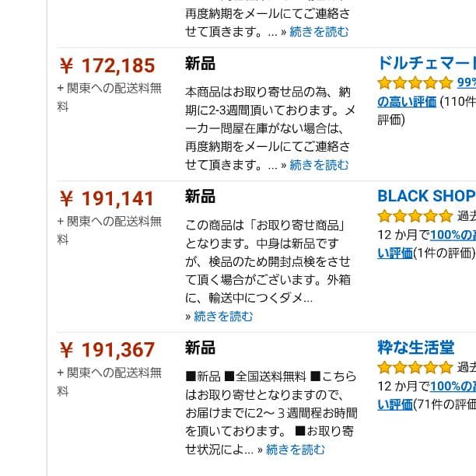Click the ¥191,141 price
Viewport: 476px width, 476px height.
click(x=107, y=199)
